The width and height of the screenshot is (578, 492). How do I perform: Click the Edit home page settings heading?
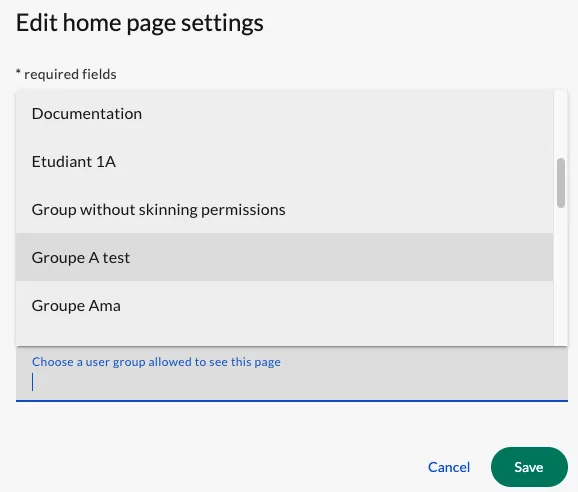coord(140,23)
